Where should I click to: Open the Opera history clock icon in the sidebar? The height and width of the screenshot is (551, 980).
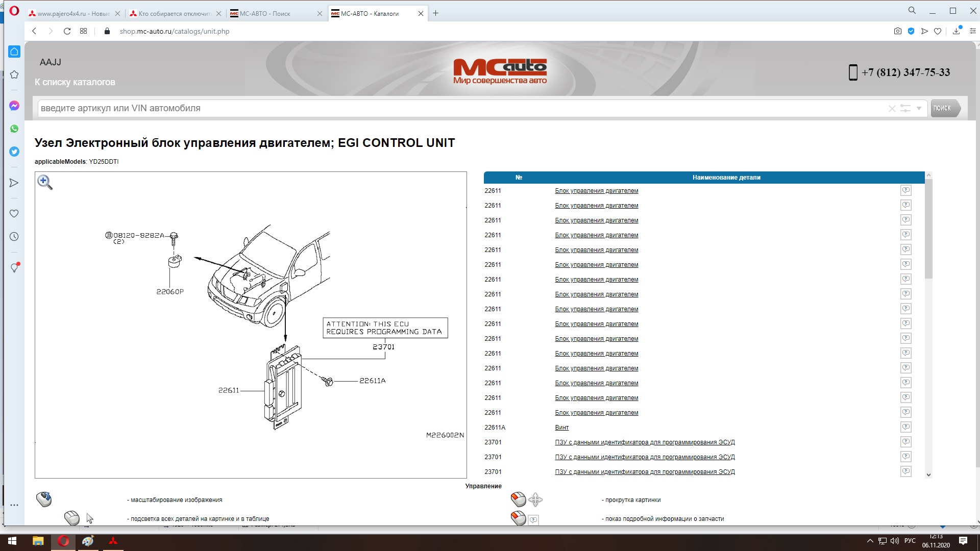(x=14, y=237)
